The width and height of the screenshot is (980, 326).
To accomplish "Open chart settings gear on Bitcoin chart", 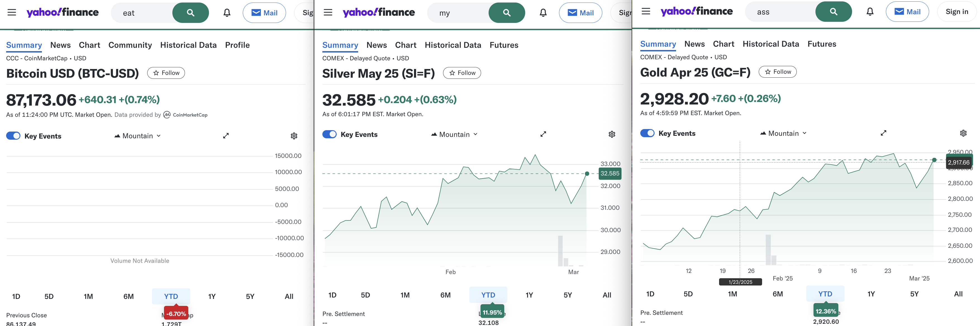I will [294, 136].
